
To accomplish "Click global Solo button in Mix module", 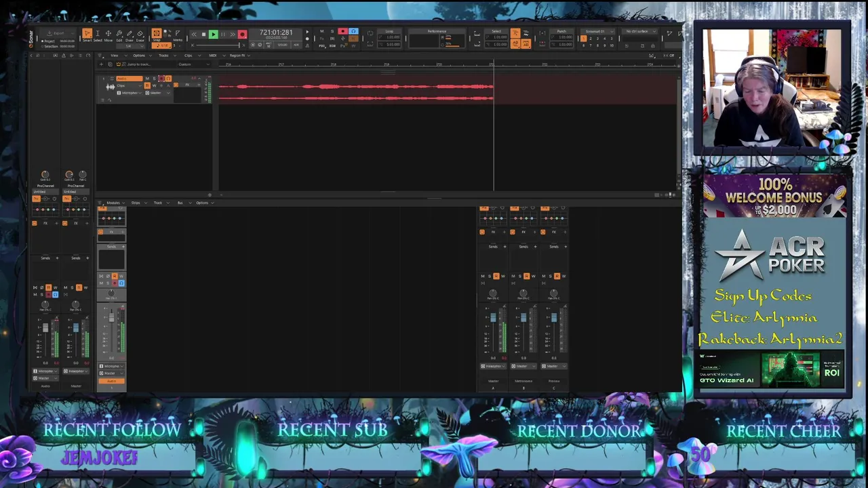I will point(332,31).
